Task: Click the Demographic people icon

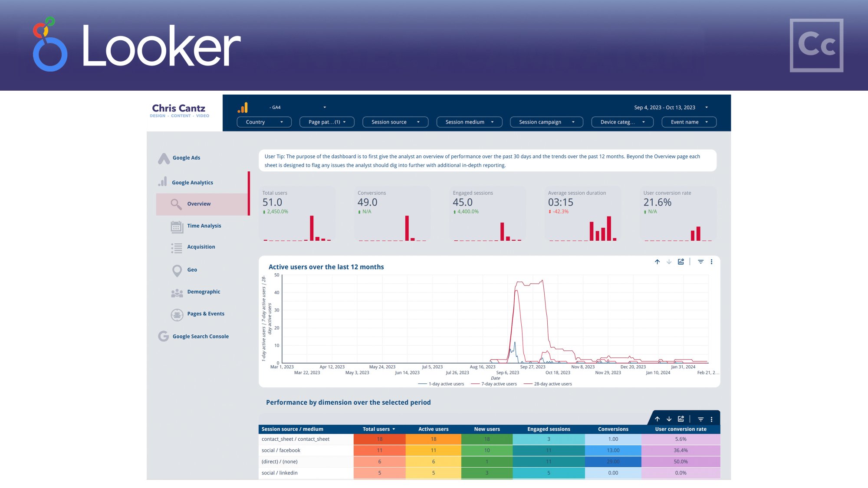Action: (x=177, y=293)
